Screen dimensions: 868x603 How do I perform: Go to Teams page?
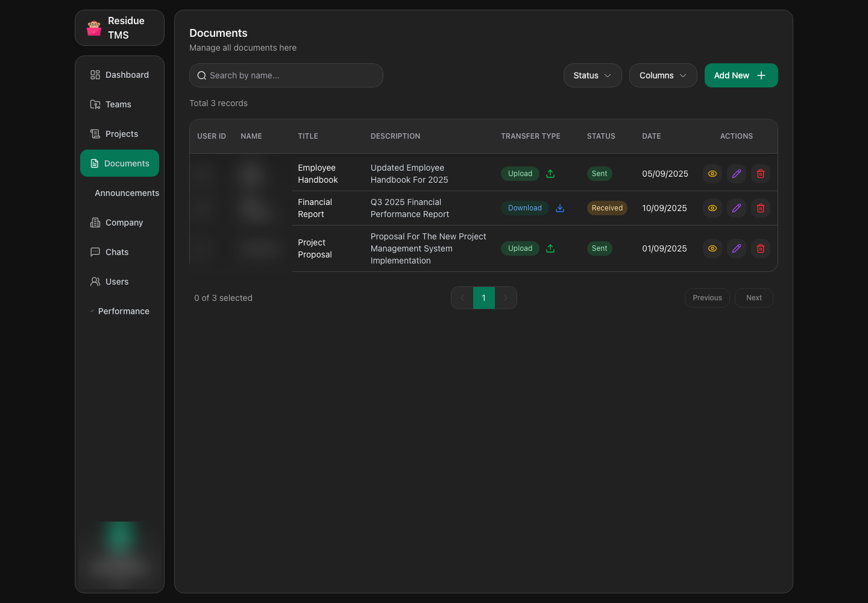pos(120,104)
